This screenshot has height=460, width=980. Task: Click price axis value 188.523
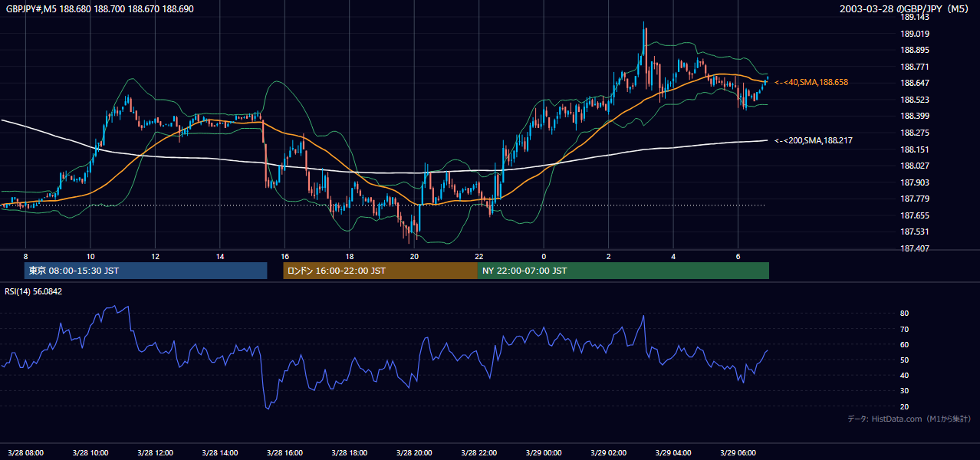pos(915,100)
